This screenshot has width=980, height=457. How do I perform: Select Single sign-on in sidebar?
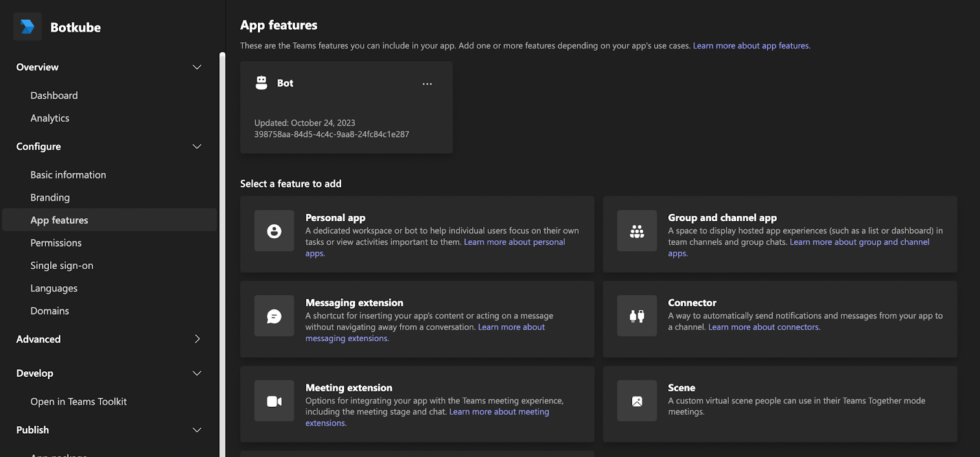coord(62,265)
